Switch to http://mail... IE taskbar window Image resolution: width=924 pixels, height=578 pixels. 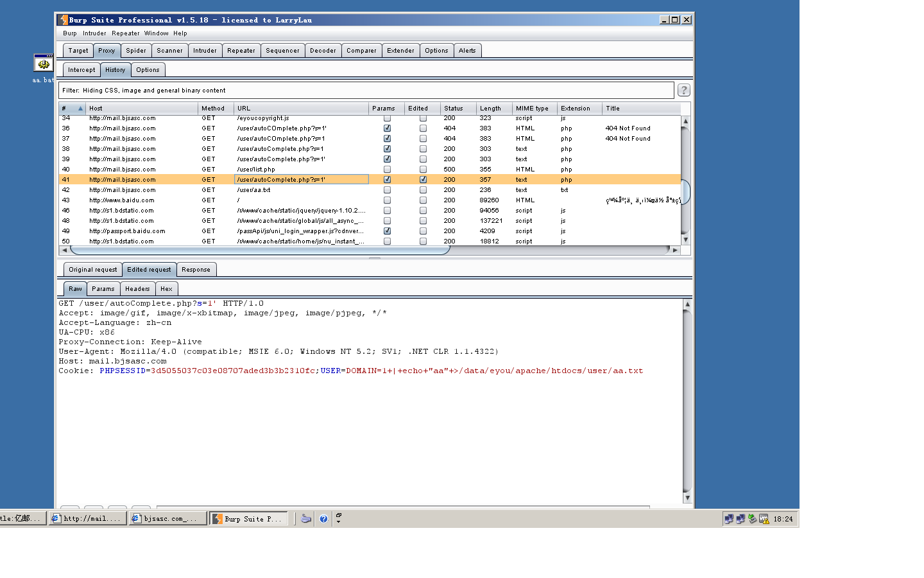pos(88,518)
